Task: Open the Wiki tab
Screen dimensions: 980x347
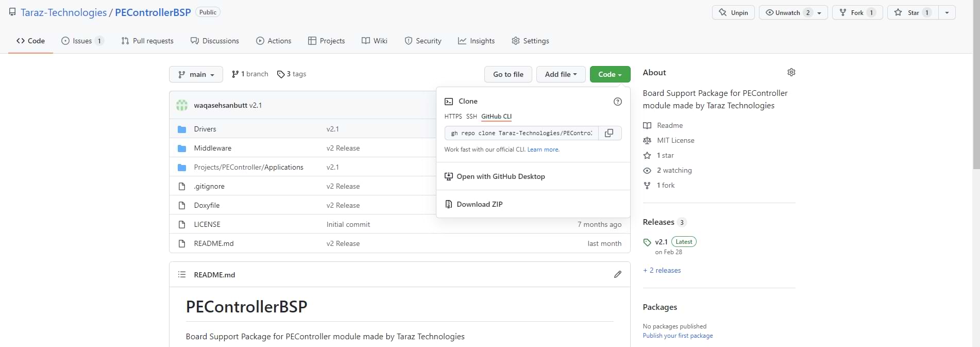Action: 375,41
